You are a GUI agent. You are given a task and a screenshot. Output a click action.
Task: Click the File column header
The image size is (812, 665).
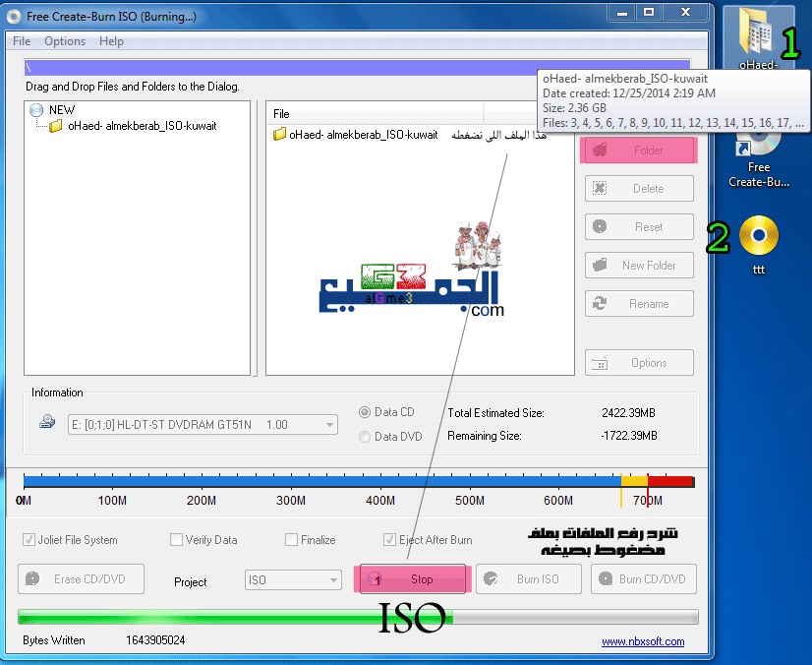pyautogui.click(x=376, y=114)
